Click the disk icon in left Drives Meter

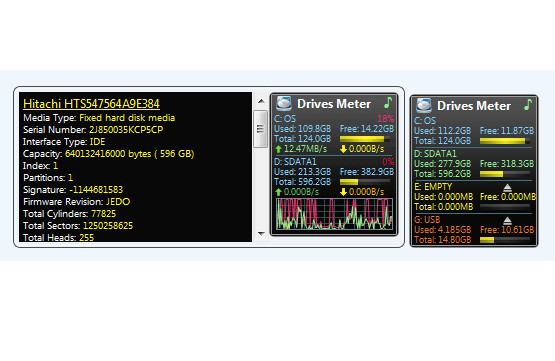(284, 103)
